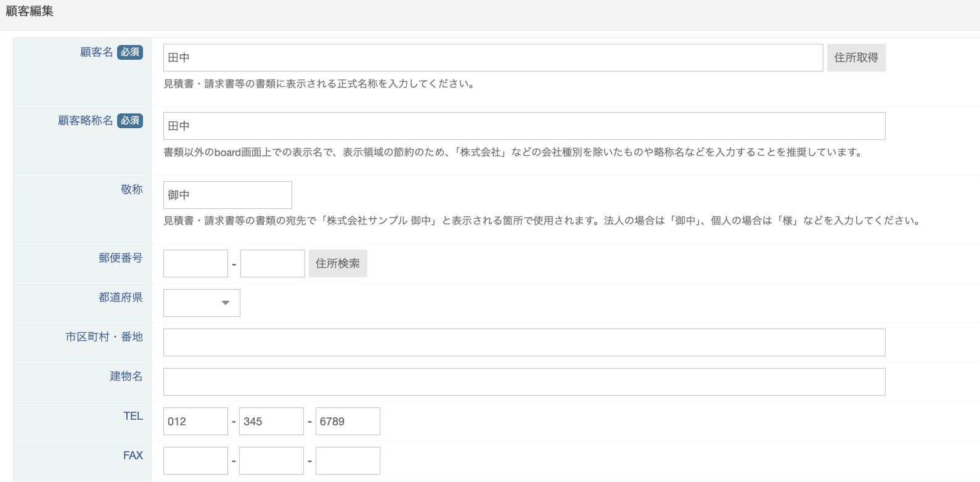Screen dimensions: 980x482
Task: Click the 顧客名 input field
Action: [x=492, y=57]
